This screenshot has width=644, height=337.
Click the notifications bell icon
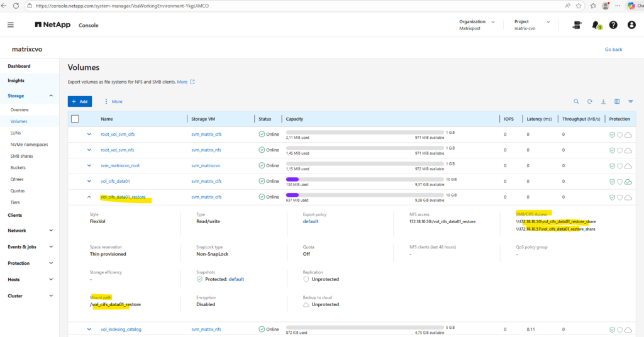coord(595,25)
